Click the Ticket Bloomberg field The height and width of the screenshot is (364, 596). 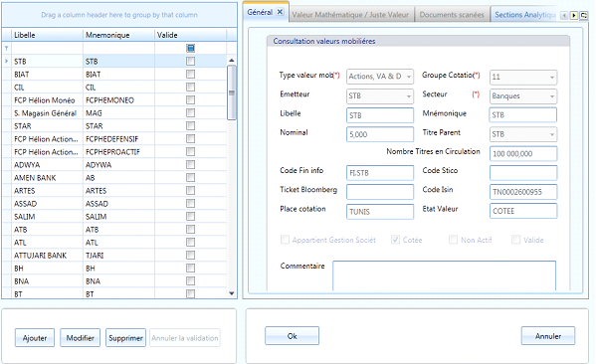pyautogui.click(x=380, y=192)
